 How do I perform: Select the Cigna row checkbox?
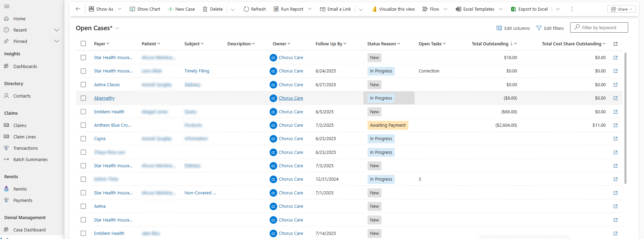tap(83, 139)
